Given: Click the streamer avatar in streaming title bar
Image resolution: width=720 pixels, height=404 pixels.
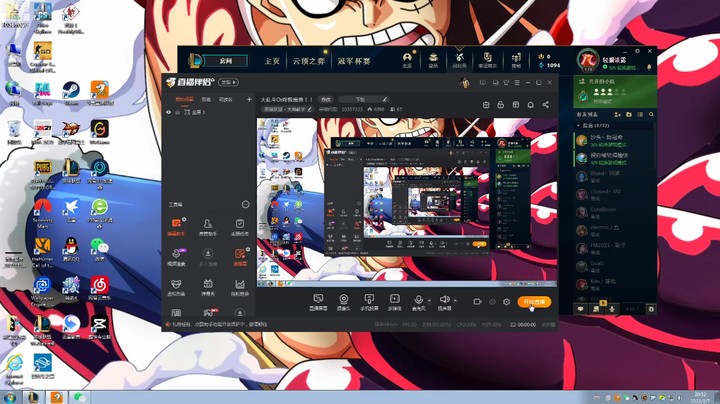Looking at the screenshot, I should tap(465, 83).
